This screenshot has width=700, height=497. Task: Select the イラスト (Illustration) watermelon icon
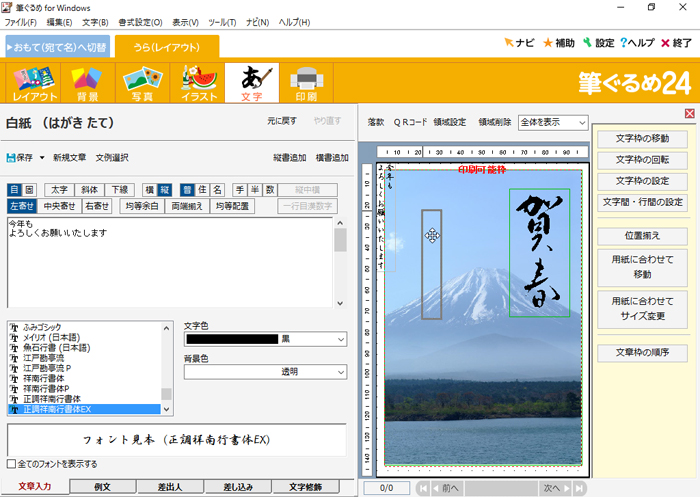pyautogui.click(x=198, y=83)
